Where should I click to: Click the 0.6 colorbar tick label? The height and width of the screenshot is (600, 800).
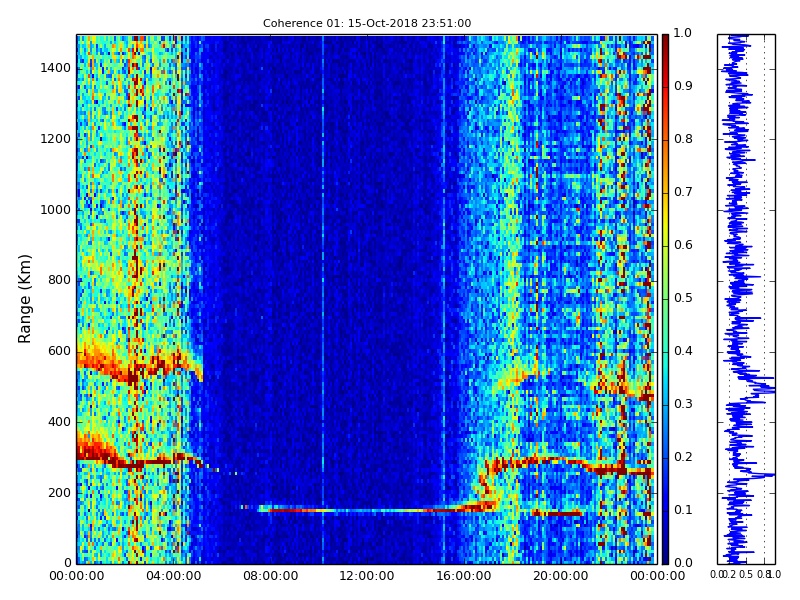(x=683, y=245)
